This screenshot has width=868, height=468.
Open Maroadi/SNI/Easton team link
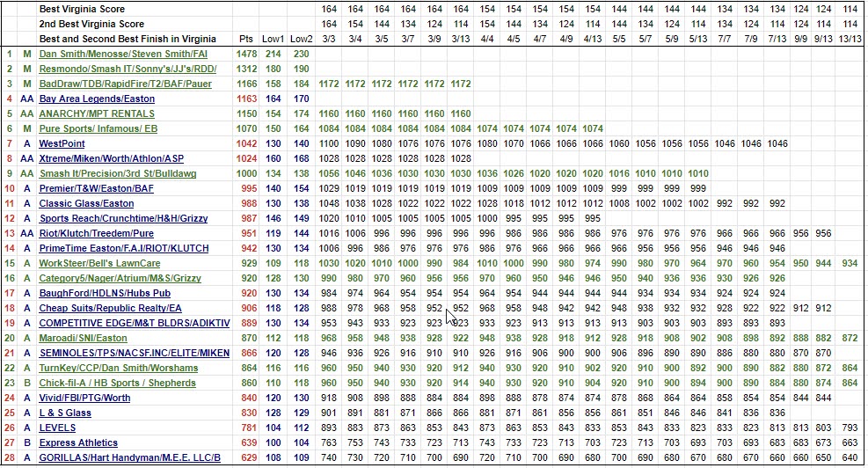tap(83, 338)
